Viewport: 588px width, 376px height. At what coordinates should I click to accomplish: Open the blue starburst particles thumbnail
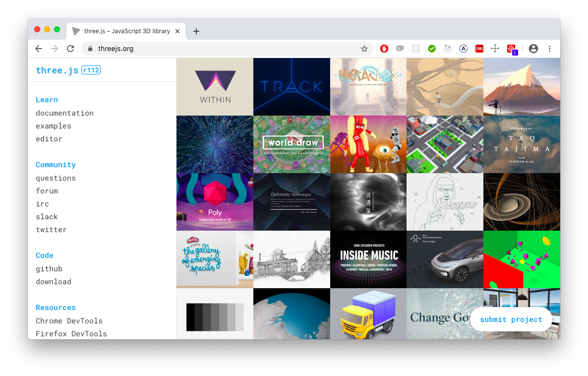(215, 144)
